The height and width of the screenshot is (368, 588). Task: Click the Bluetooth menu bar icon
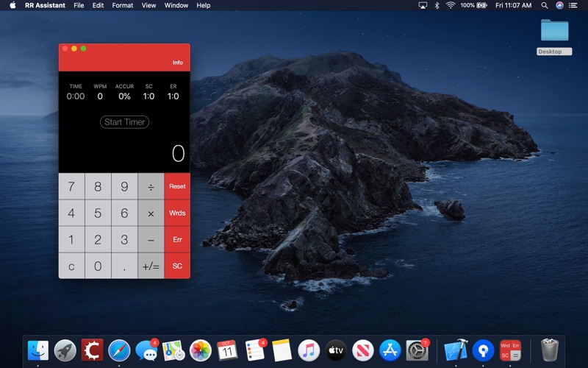437,5
